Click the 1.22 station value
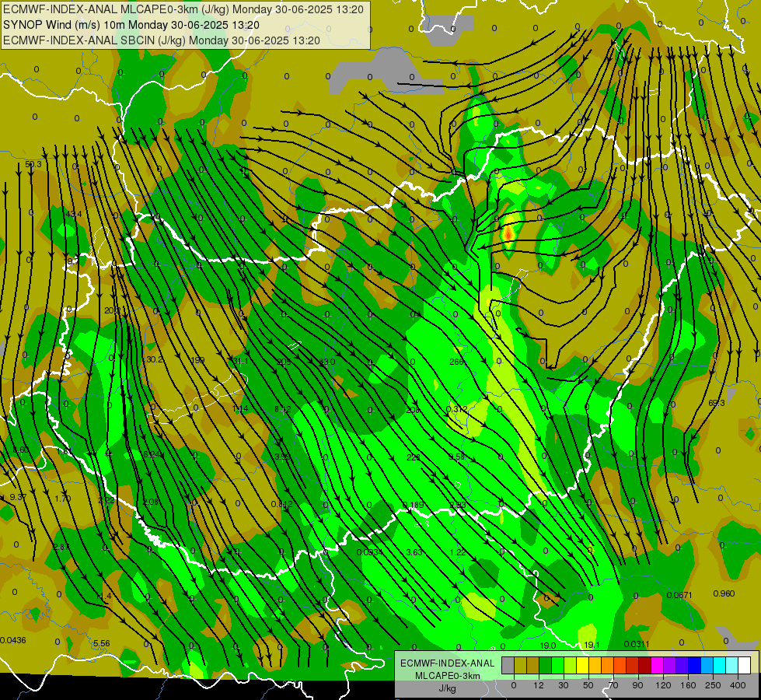761x700 pixels. [458, 552]
